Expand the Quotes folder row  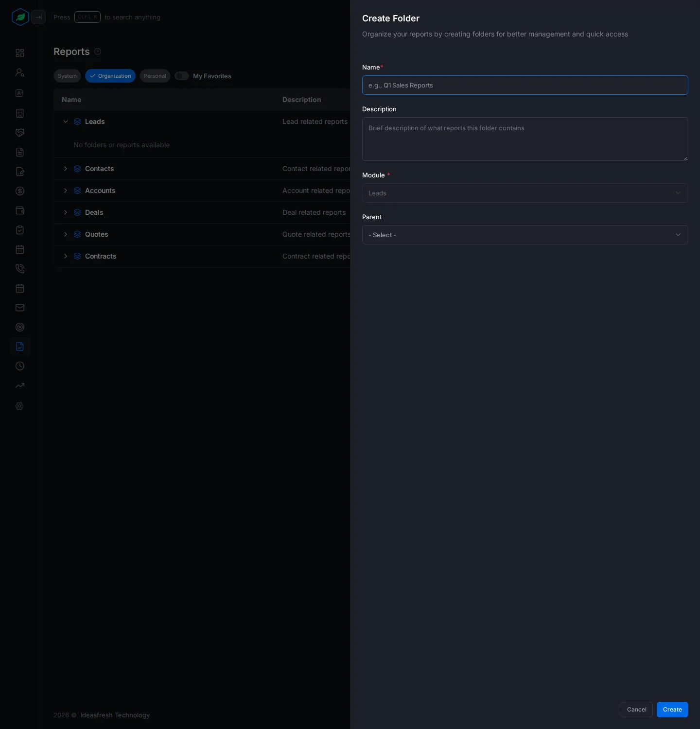(x=66, y=234)
